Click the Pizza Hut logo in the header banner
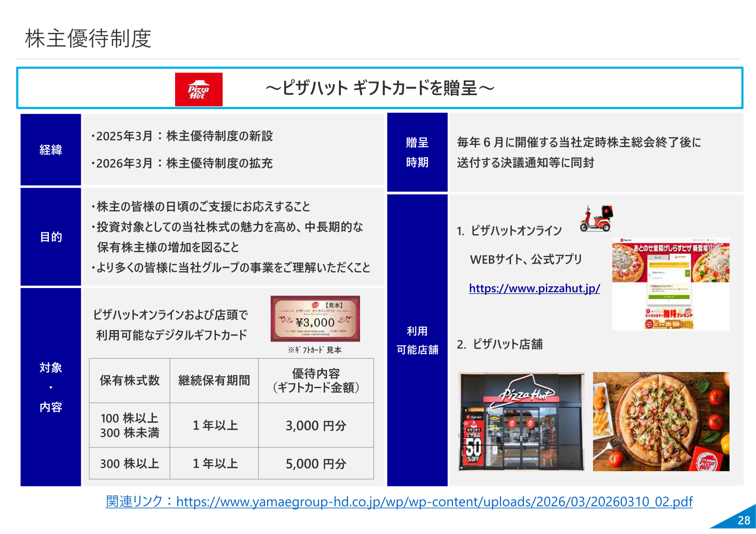The width and height of the screenshot is (756, 534). point(199,89)
